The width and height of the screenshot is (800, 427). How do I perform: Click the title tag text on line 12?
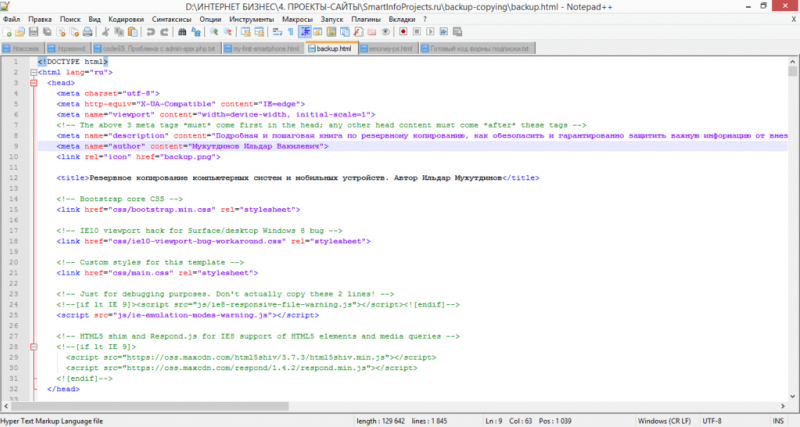[298, 178]
